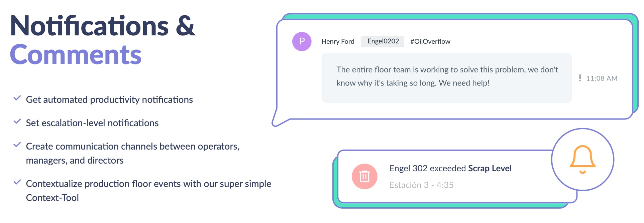Click Get automated productivity notifications text
The image size is (644, 223).
click(109, 100)
